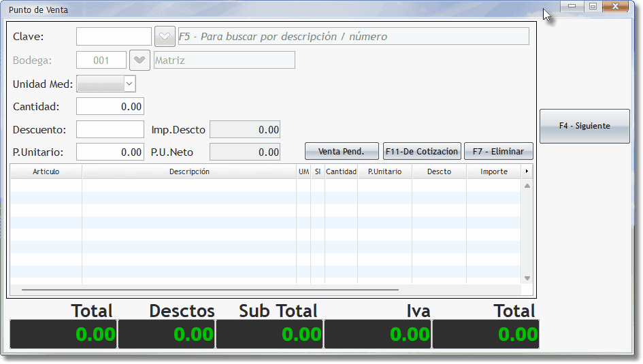
Task: Click the column header right-arrow expander
Action: [x=527, y=171]
